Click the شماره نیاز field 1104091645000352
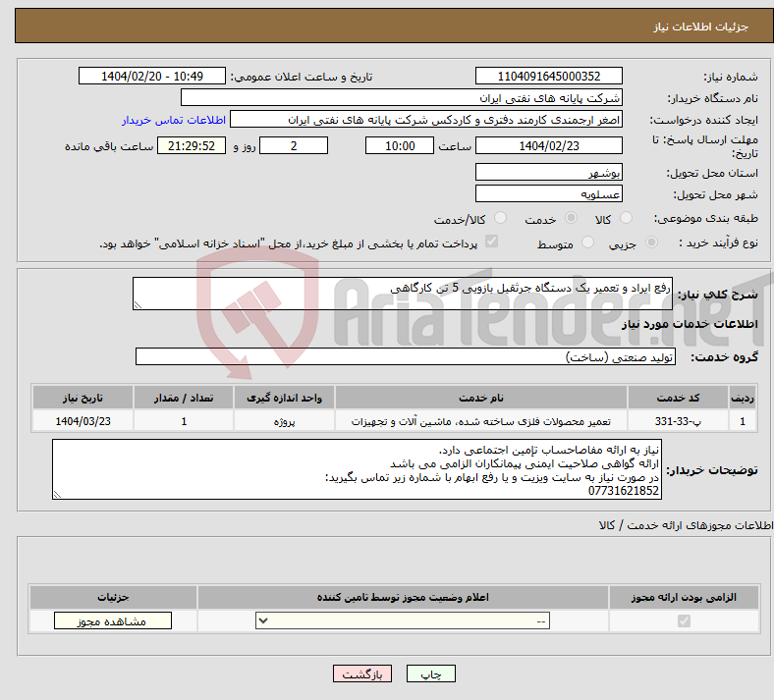774x700 pixels. tap(548, 76)
